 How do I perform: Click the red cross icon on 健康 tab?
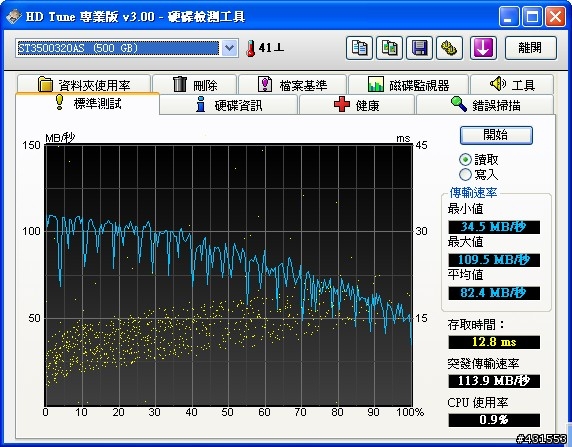pyautogui.click(x=342, y=104)
